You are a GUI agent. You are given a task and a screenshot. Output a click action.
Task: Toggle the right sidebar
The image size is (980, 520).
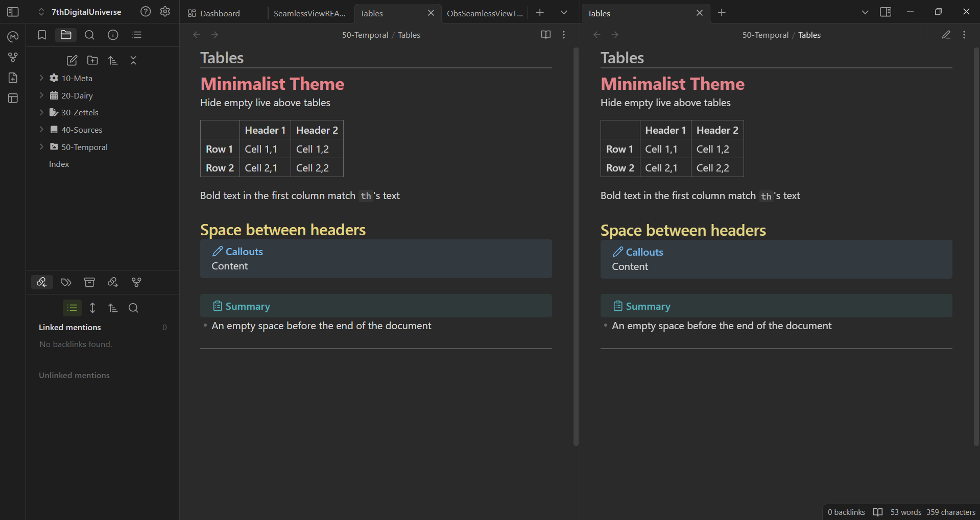886,12
